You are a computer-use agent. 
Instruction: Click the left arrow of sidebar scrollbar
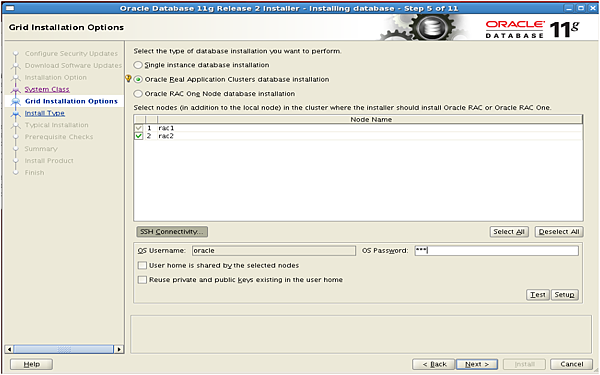tap(9, 349)
